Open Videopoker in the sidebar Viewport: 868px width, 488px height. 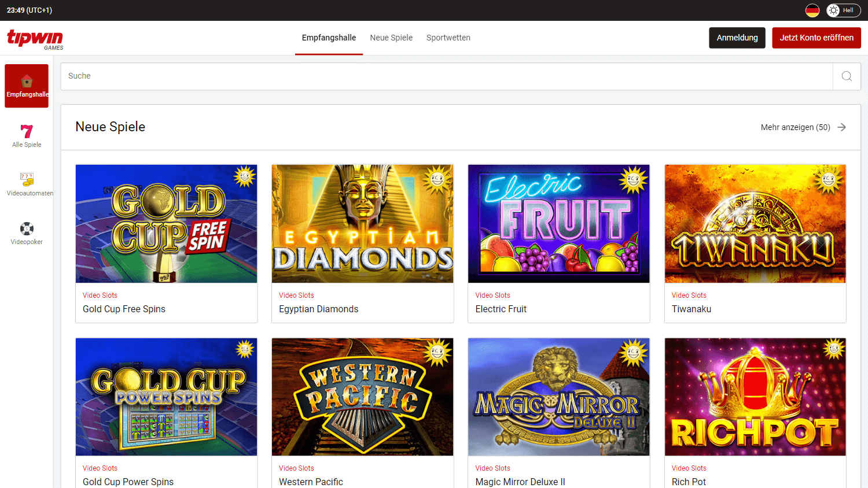pos(27,233)
